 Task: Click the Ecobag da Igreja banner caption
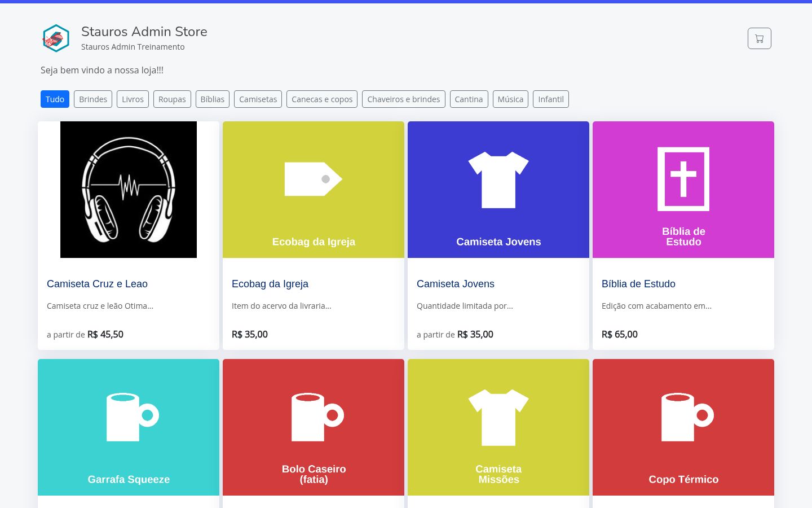click(314, 242)
